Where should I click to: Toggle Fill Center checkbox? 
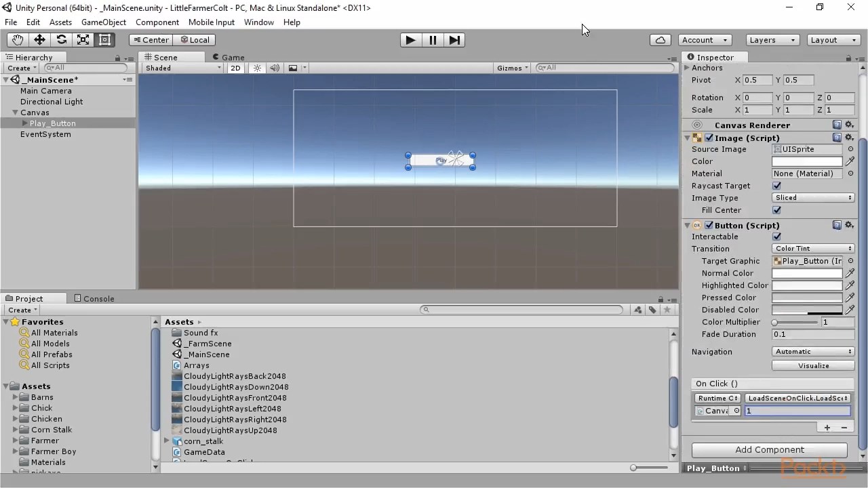776,210
